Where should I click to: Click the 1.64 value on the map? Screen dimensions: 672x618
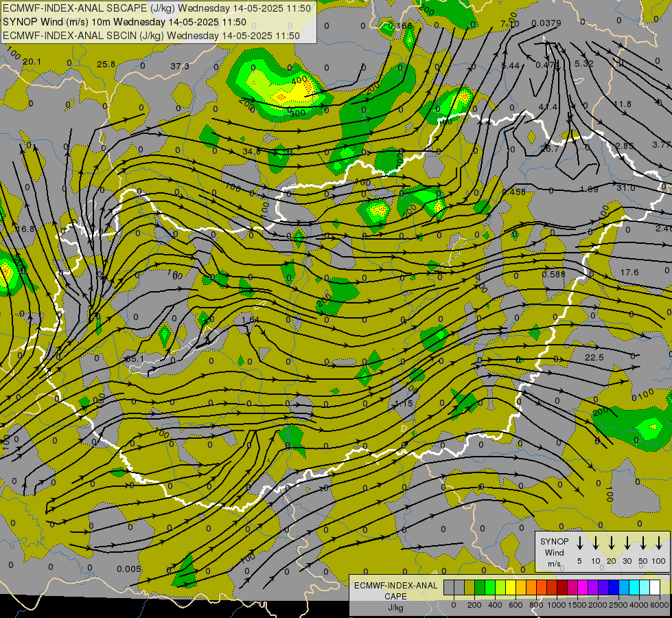pos(250,319)
